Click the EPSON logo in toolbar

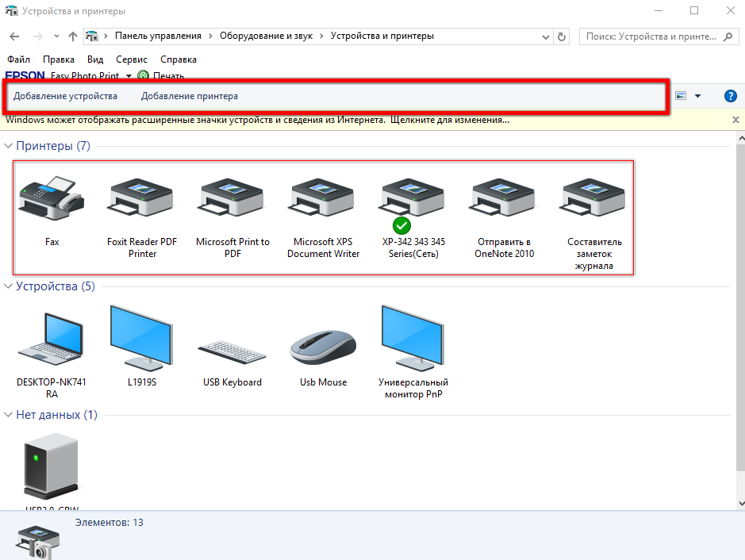pos(25,75)
